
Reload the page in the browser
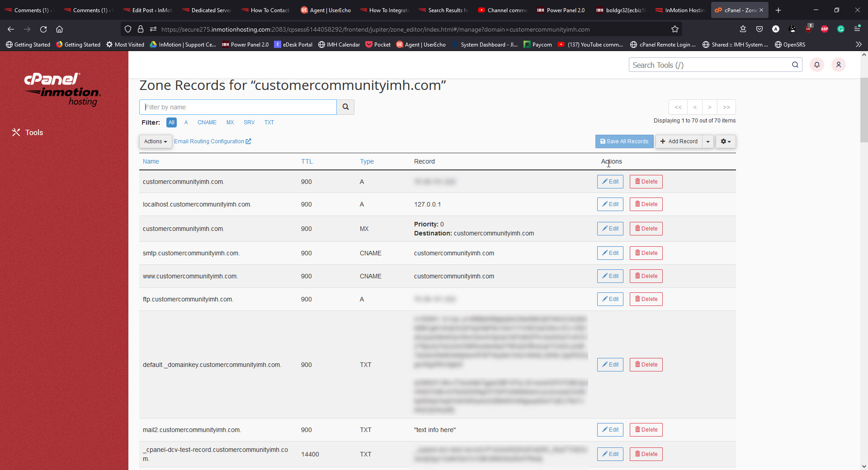pos(43,29)
